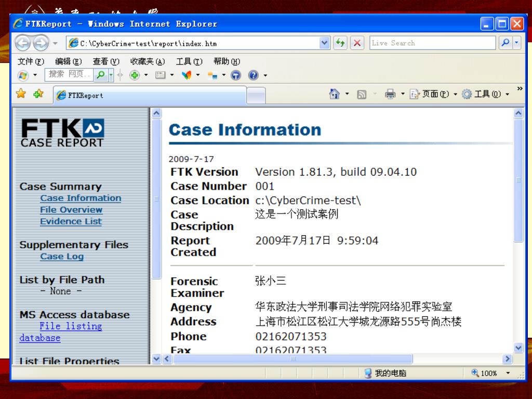Click the 搜索 网页 toolbar search field
The height and width of the screenshot is (399, 532).
click(69, 74)
